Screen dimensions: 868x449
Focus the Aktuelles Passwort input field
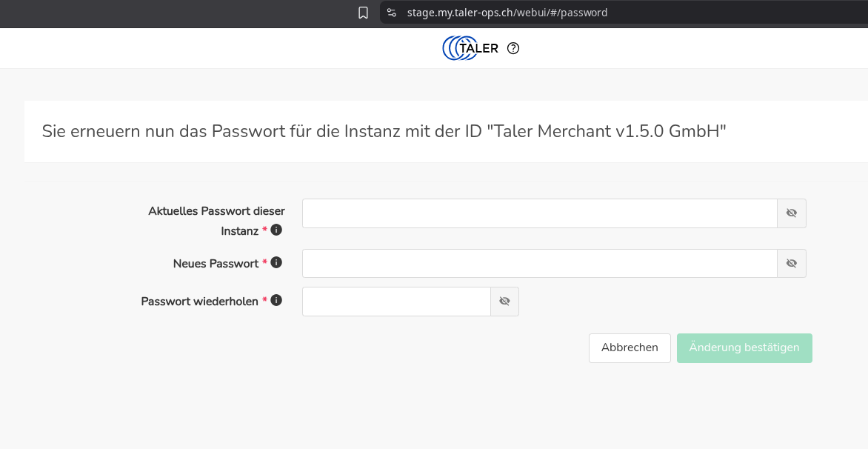(x=539, y=213)
